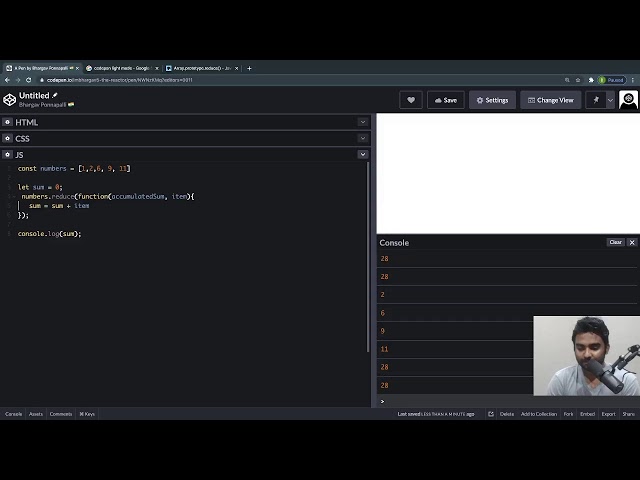The width and height of the screenshot is (640, 480).
Task: Select console output value 6
Action: click(x=382, y=313)
